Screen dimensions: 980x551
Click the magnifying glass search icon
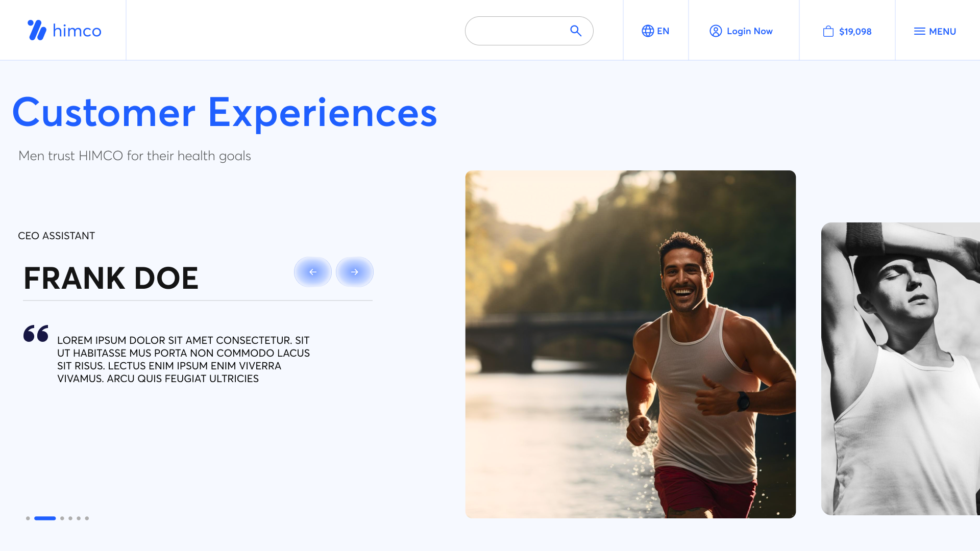click(x=576, y=31)
